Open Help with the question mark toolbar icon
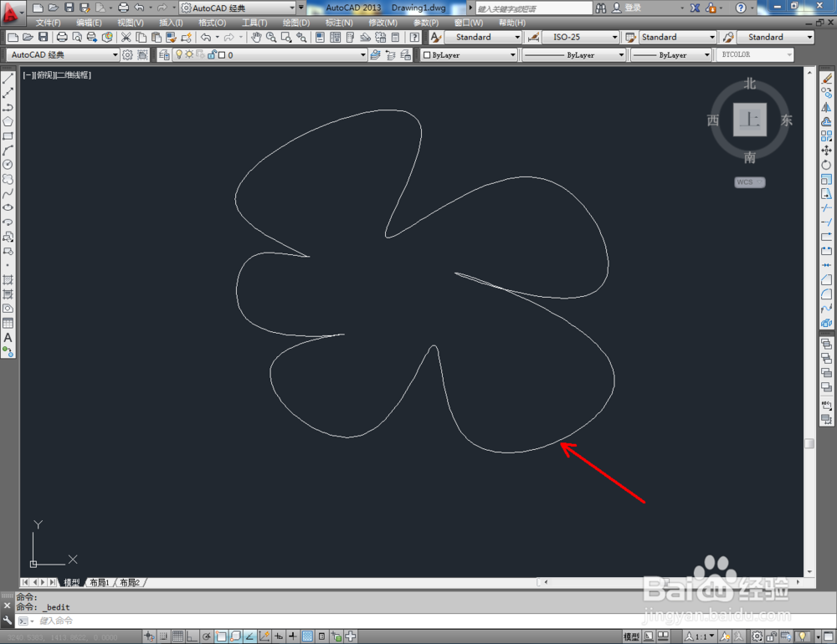The width and height of the screenshot is (837, 644). coord(414,37)
